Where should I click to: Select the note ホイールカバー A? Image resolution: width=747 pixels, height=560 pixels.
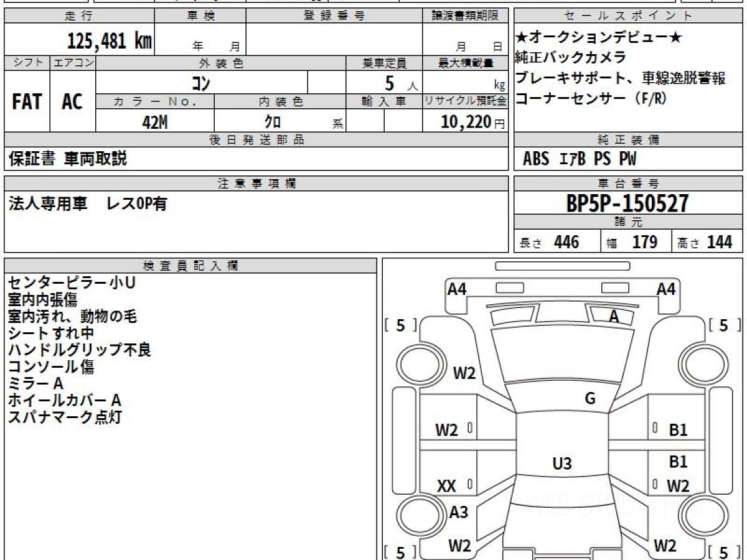pos(64,401)
